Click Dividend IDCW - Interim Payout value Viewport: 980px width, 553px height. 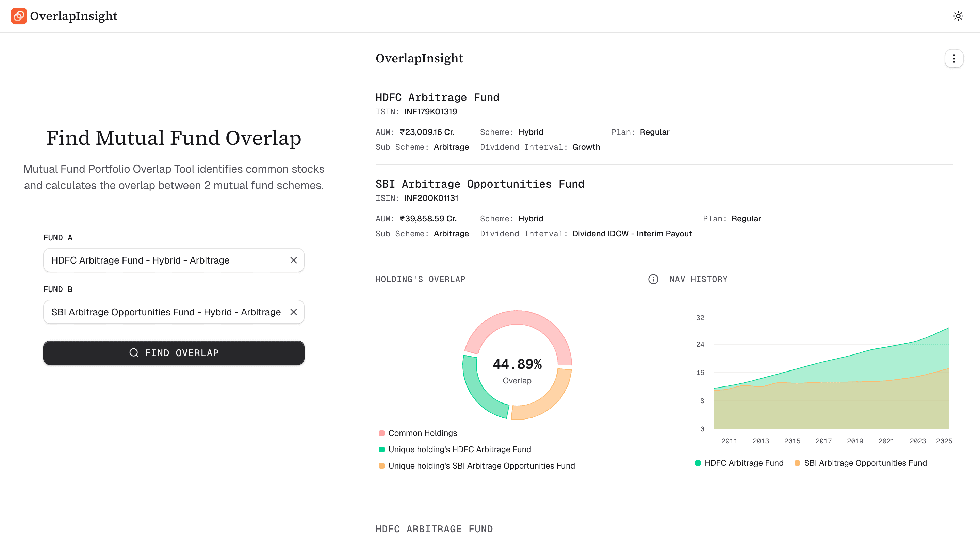632,233
